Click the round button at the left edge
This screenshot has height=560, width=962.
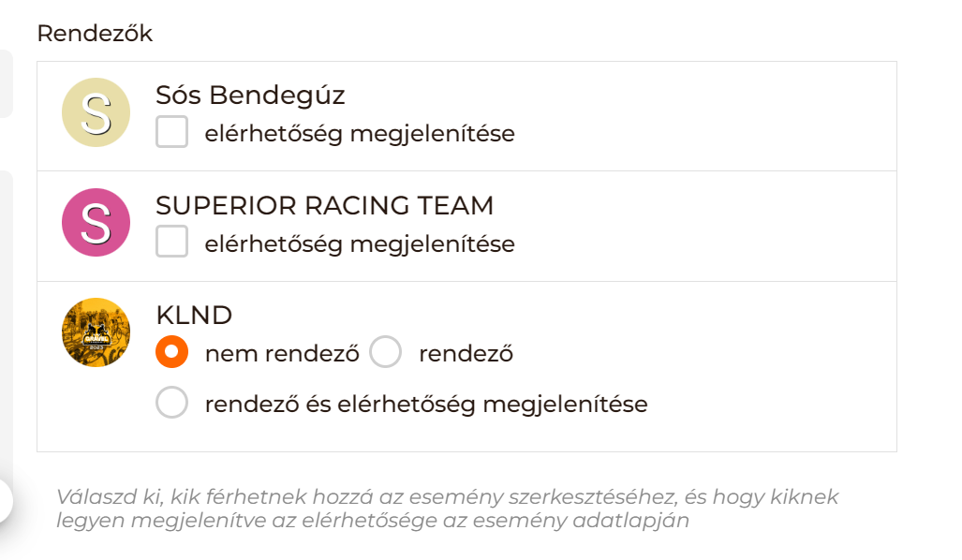[5, 501]
